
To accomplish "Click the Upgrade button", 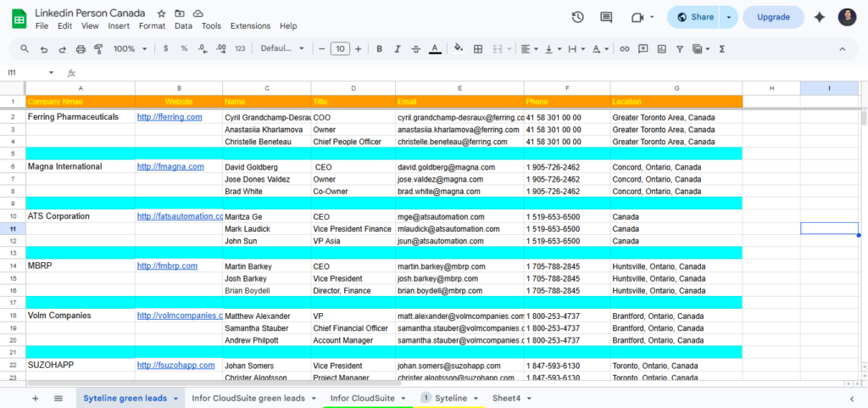I will click(x=773, y=17).
